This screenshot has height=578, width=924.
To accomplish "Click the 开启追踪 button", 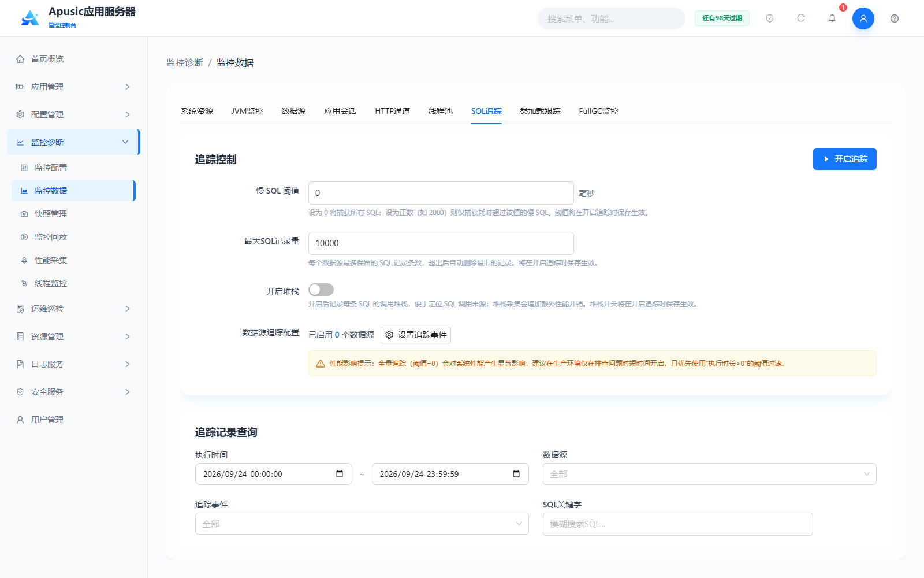I will pyautogui.click(x=844, y=159).
